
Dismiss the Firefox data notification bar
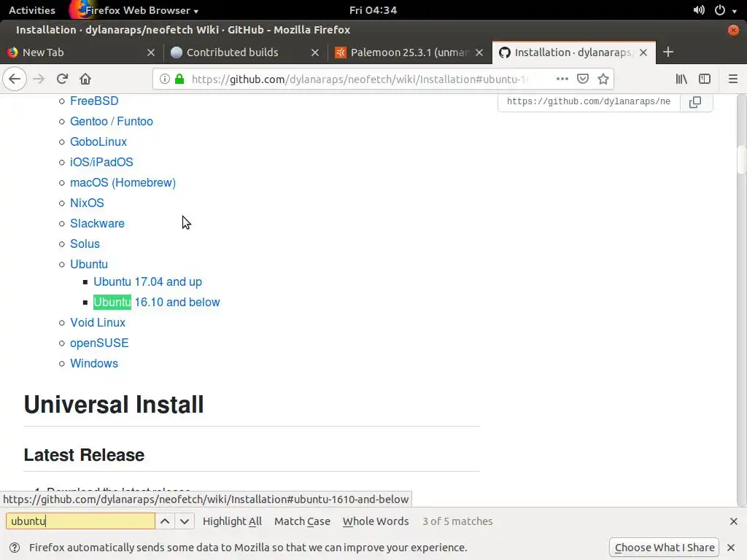(x=731, y=548)
